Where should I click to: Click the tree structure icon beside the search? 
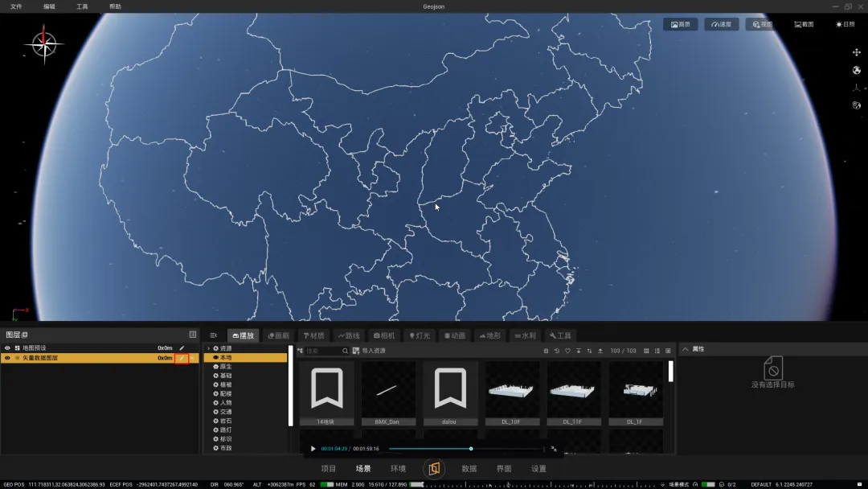[x=300, y=351]
